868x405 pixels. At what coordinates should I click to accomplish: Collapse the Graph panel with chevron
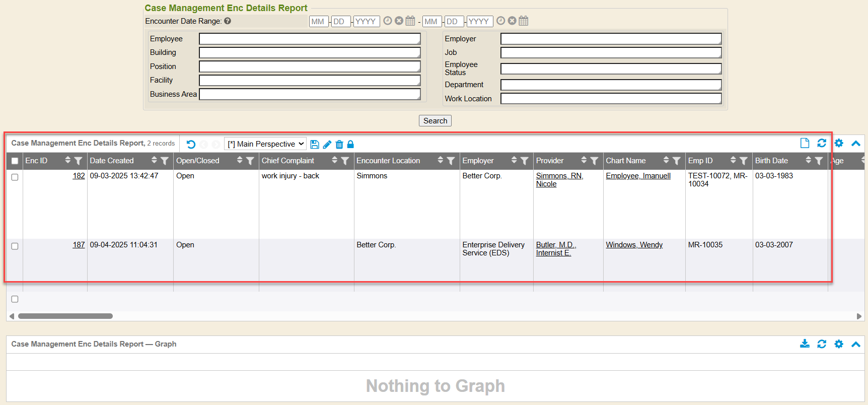(x=856, y=344)
